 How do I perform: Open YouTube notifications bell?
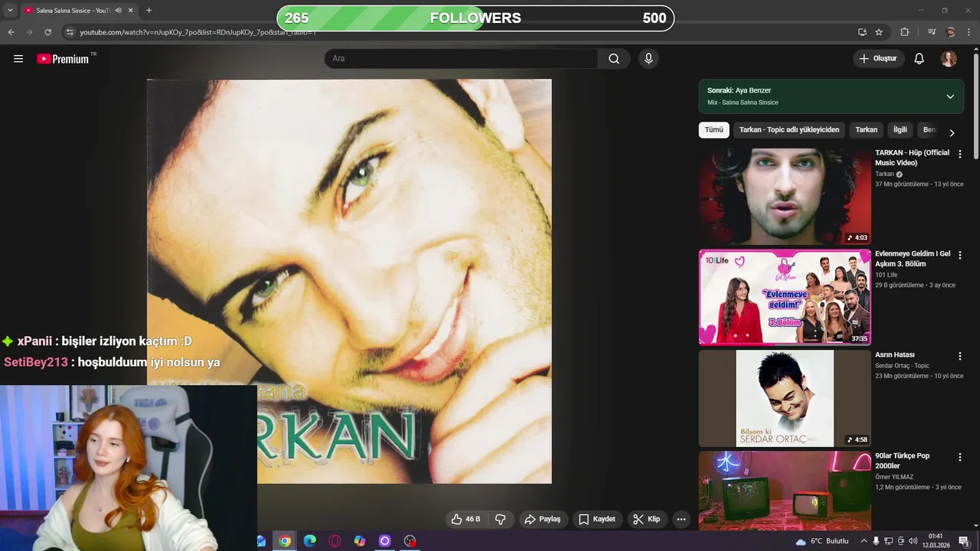coord(920,59)
